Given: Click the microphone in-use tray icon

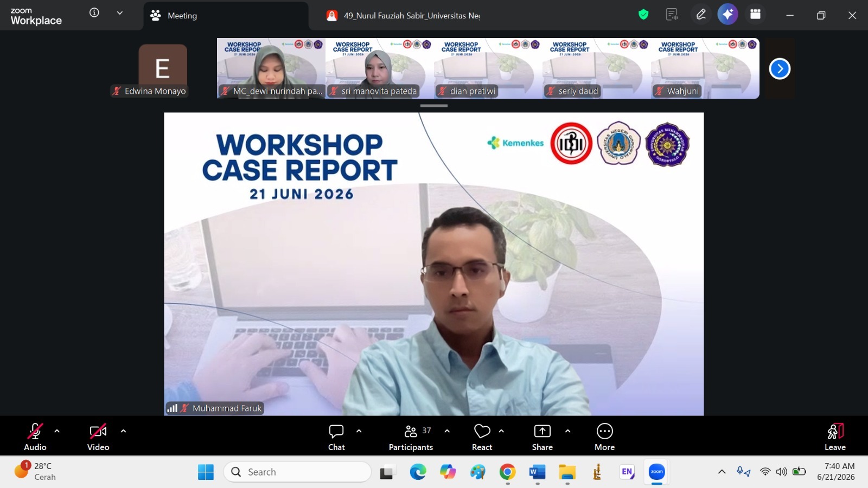Looking at the screenshot, I should [x=743, y=472].
